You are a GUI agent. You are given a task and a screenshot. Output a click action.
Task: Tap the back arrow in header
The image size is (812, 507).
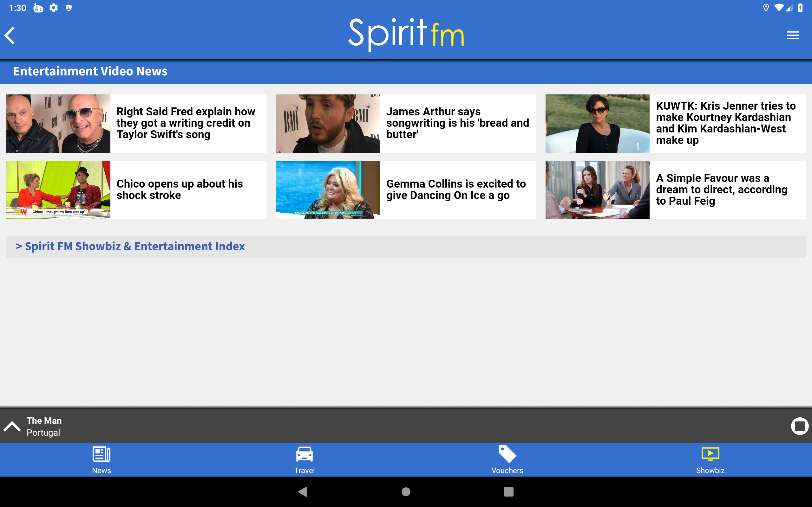(x=10, y=35)
